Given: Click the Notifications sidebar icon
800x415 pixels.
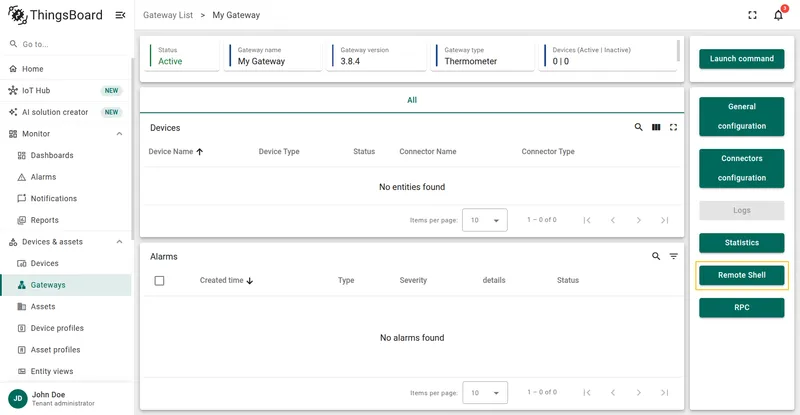Looking at the screenshot, I should [x=21, y=199].
